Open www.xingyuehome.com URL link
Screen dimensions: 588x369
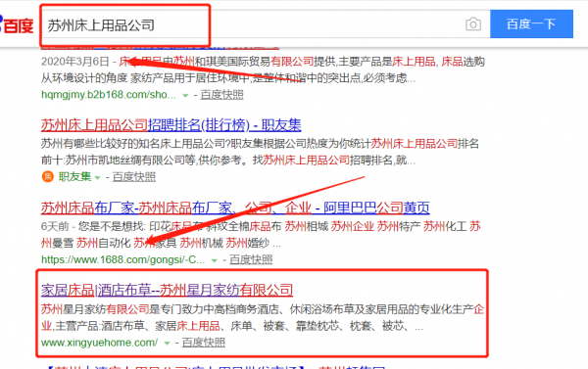tap(99, 343)
